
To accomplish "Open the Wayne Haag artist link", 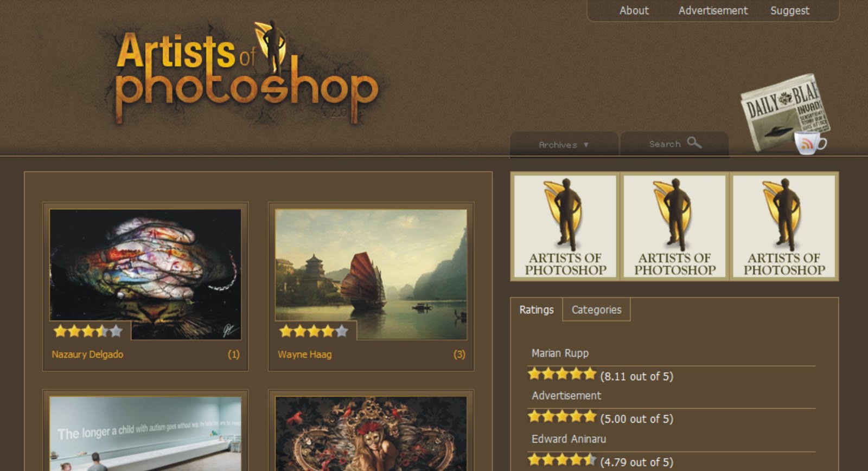I will (x=304, y=354).
